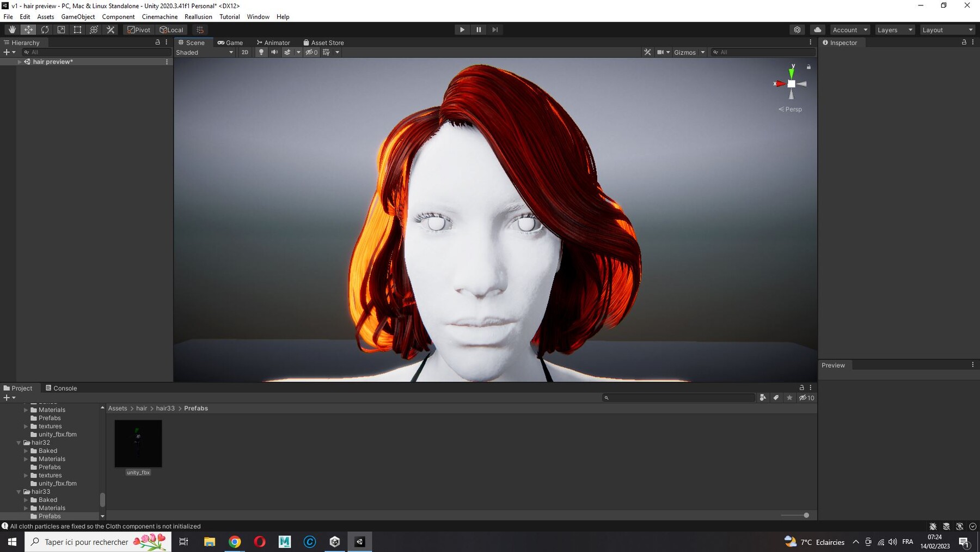The height and width of the screenshot is (552, 980).
Task: Toggle 2D view mode
Action: click(x=245, y=52)
